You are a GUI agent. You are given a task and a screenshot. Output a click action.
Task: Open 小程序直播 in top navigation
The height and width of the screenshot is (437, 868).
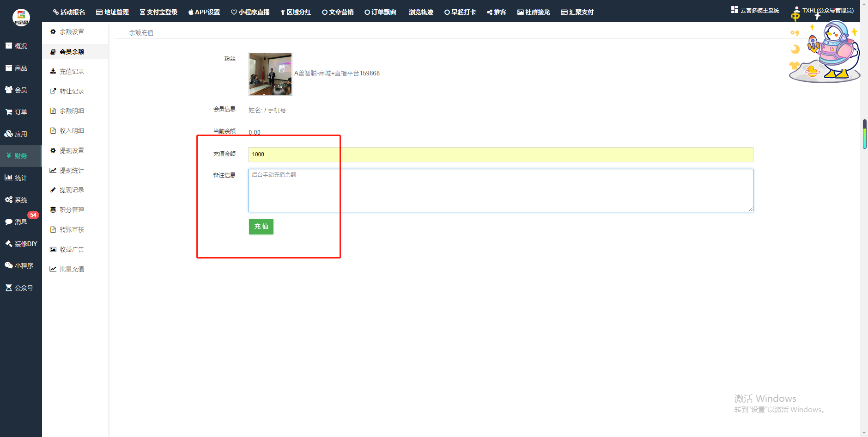point(250,12)
